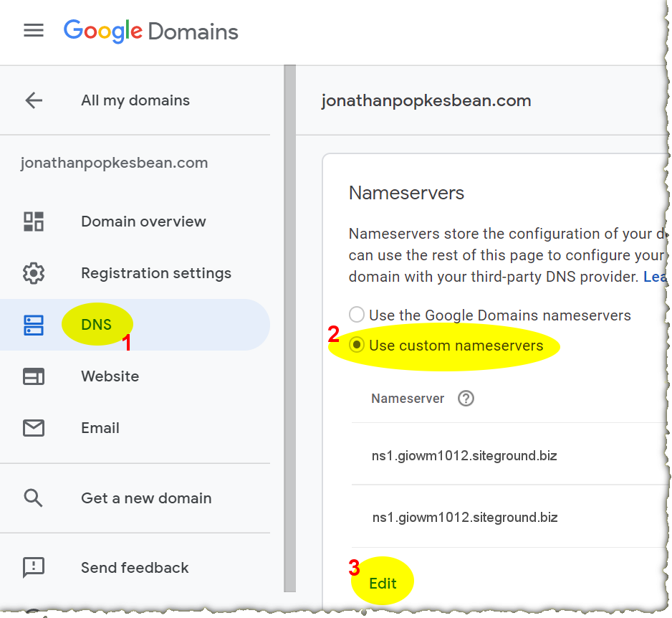
Task: Click the search magnifier icon
Action: pyautogui.click(x=34, y=498)
